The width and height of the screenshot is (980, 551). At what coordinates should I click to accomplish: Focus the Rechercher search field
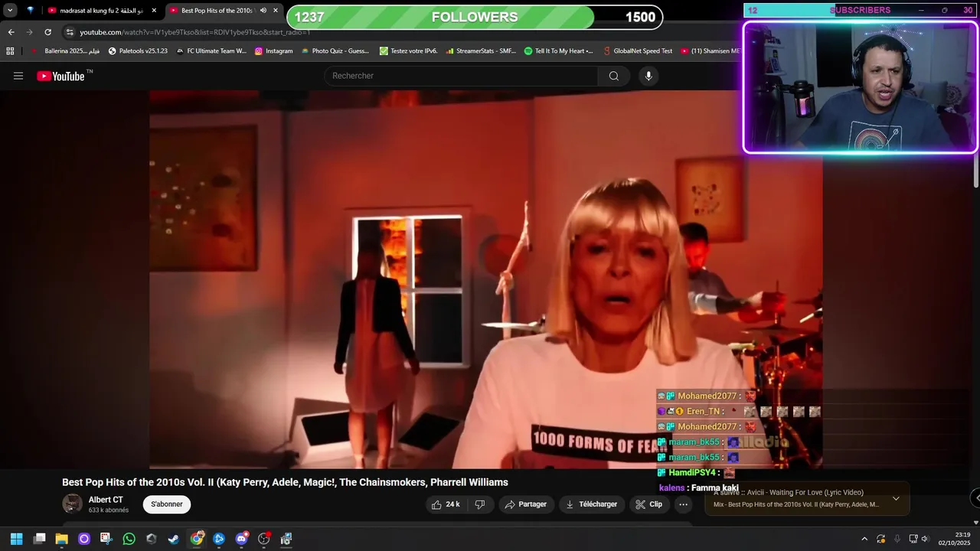[461, 76]
